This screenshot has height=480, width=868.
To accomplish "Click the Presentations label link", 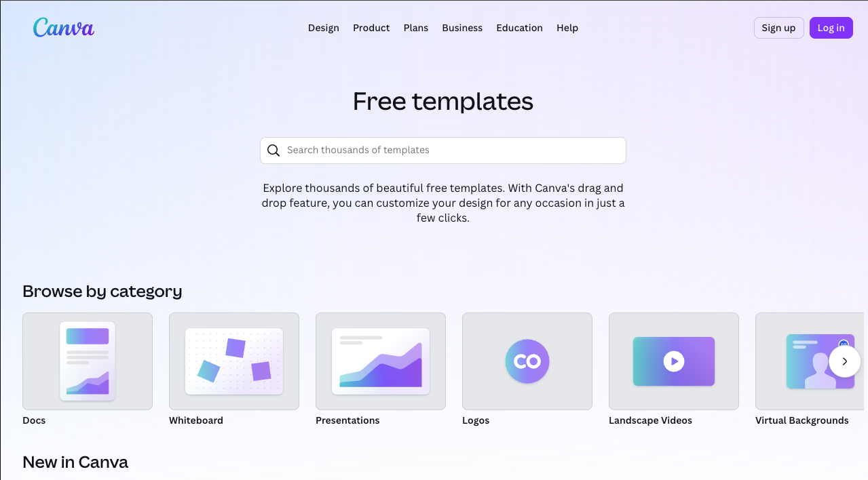I will click(x=347, y=420).
